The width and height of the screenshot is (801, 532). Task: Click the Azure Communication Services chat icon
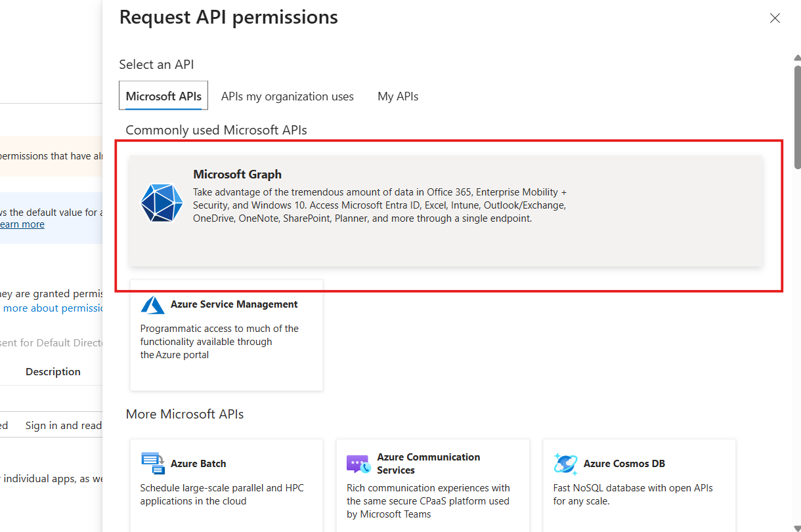point(358,464)
